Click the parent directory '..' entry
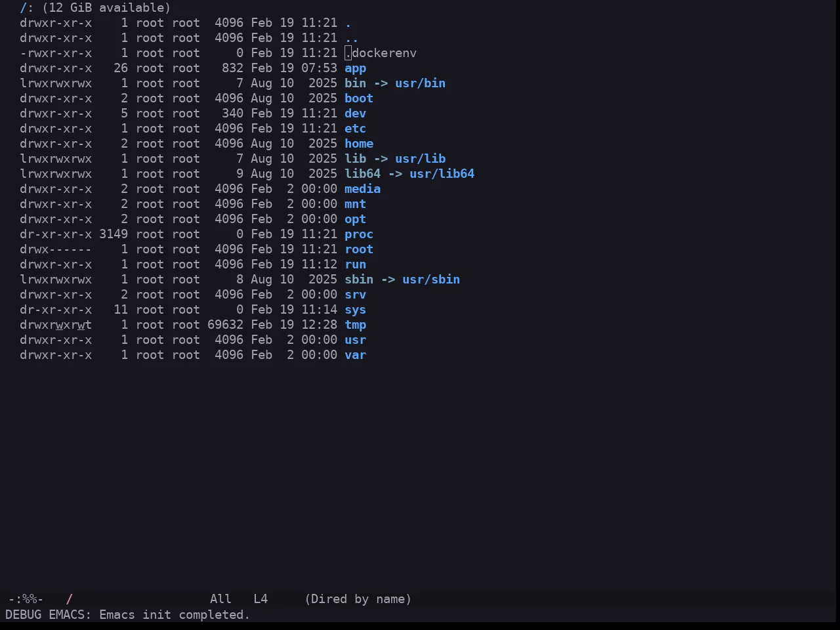Viewport: 840px width, 630px height. pos(352,38)
